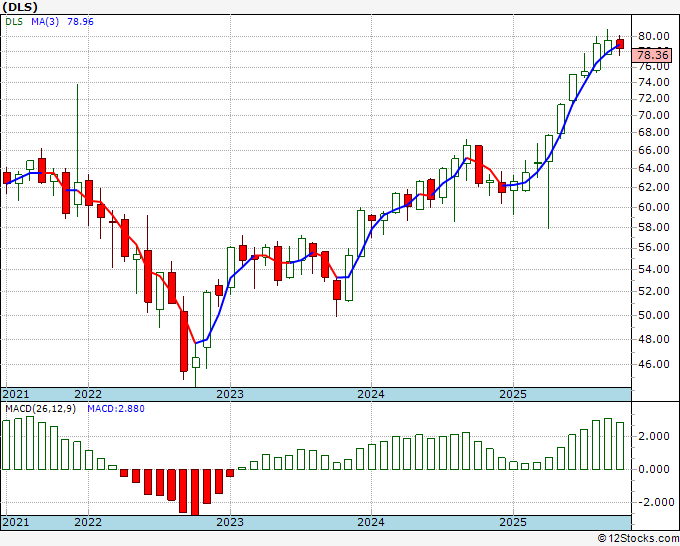This screenshot has height=546, width=680.
Task: Click 2021 on the price chart time axis
Action: click(16, 394)
